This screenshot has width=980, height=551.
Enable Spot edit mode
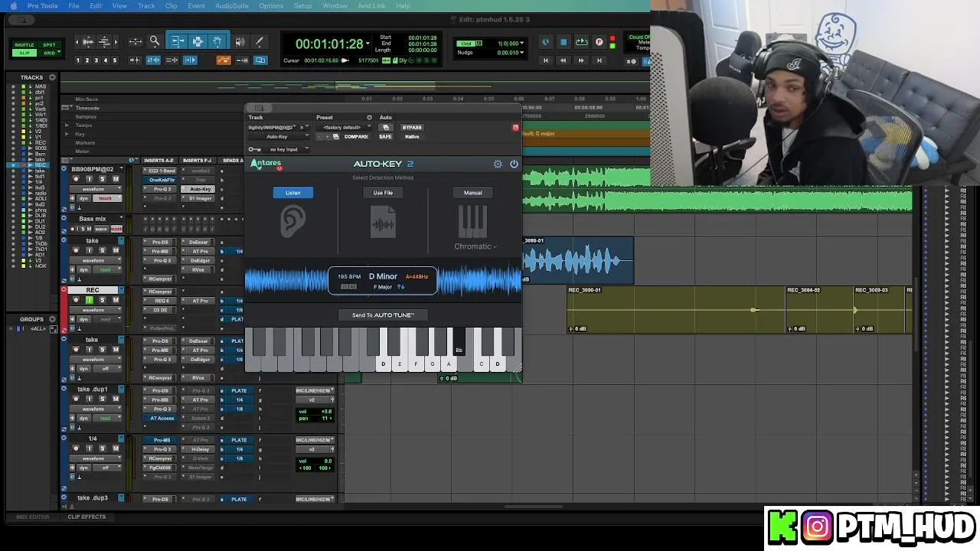49,45
